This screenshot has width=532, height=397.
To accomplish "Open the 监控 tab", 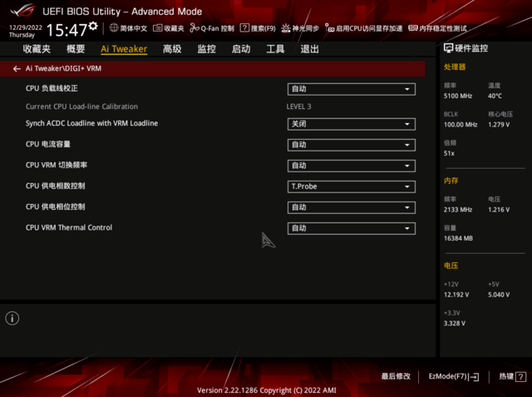I will 207,49.
